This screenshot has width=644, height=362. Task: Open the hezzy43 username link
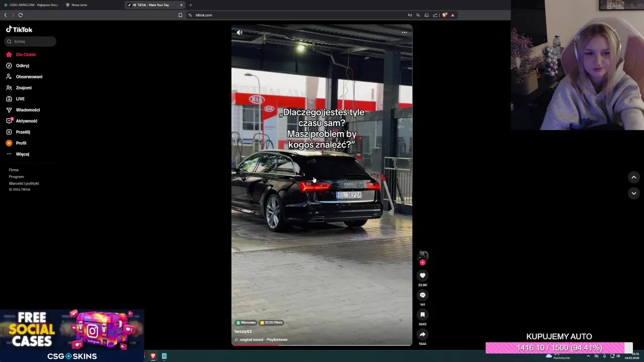243,331
